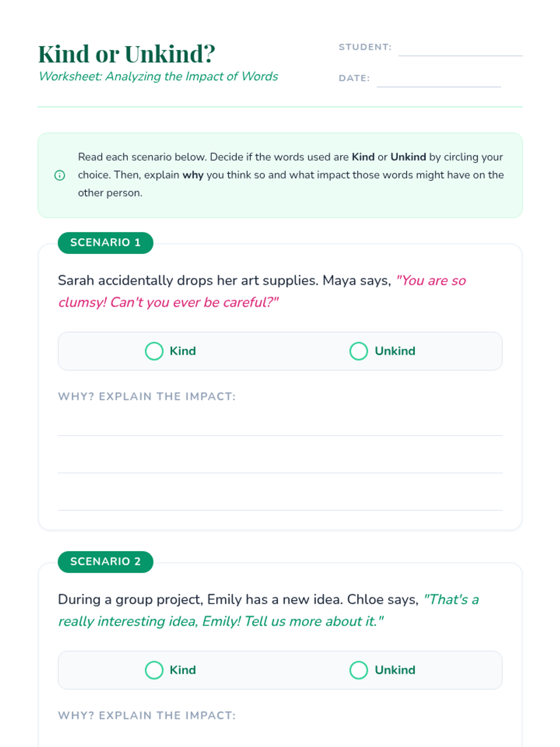Click the 'Kind or Unkind?' title
Image resolution: width=560 pixels, height=747 pixels.
click(126, 54)
